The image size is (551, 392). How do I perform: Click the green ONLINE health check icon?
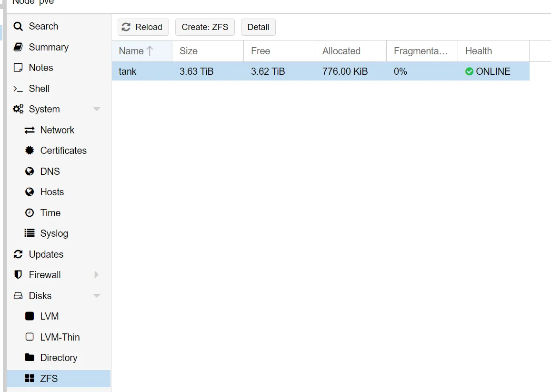[x=469, y=71]
